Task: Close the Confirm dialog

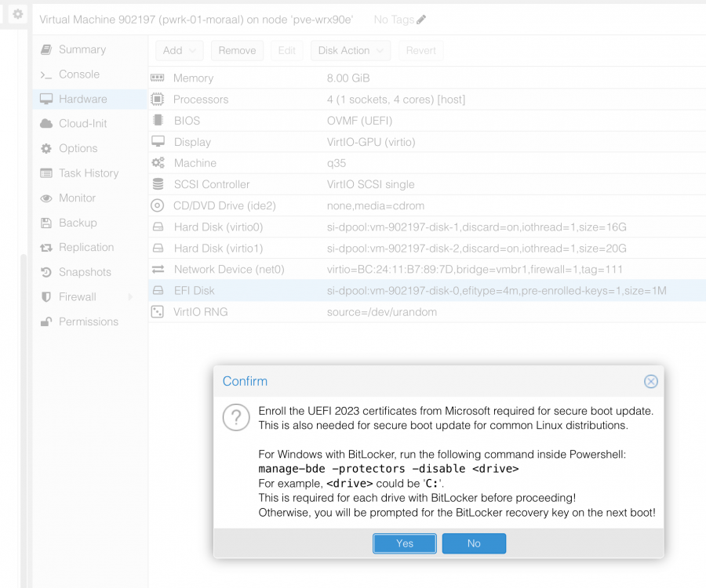Action: [650, 382]
